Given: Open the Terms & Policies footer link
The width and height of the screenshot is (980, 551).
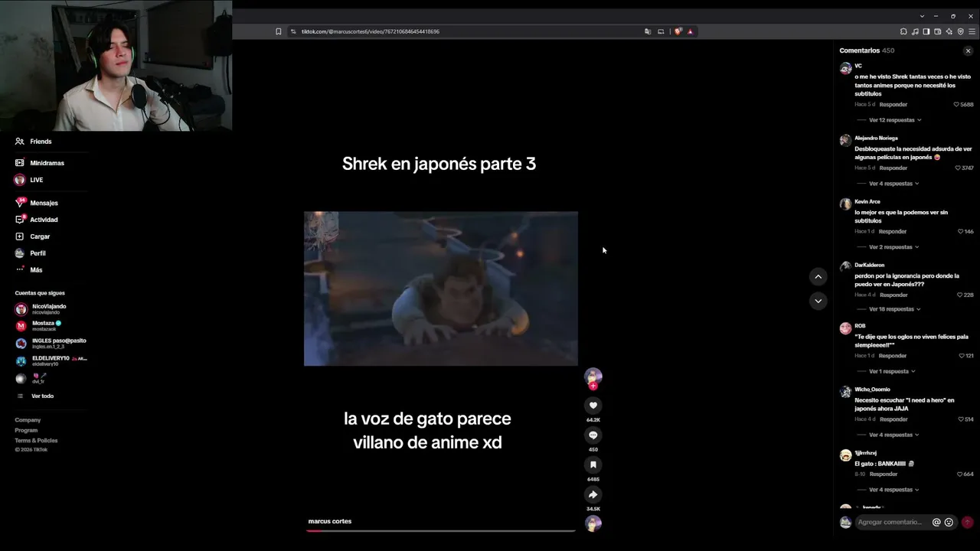Looking at the screenshot, I should click(36, 440).
